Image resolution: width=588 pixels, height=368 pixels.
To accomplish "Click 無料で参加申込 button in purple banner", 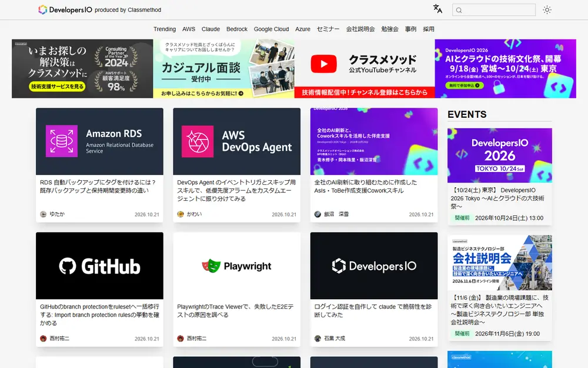I will click(465, 85).
